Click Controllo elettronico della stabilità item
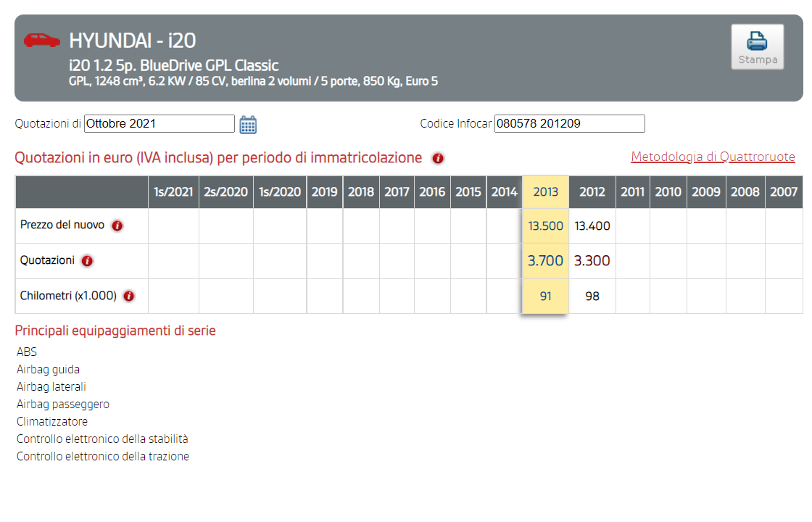 pos(102,439)
